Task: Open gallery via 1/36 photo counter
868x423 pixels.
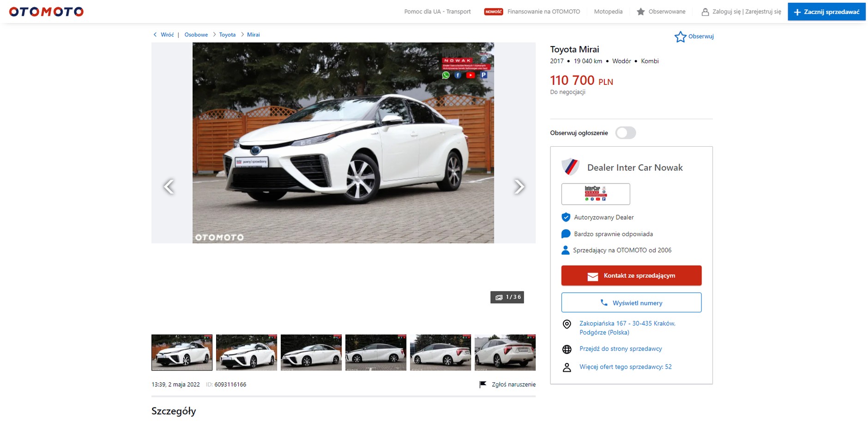Action: pos(507,297)
